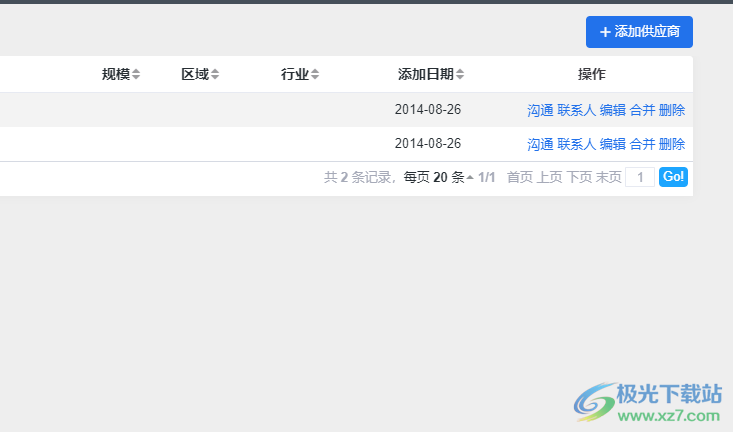This screenshot has width=733, height=432.
Task: Open 沟通 for the first row
Action: (540, 110)
